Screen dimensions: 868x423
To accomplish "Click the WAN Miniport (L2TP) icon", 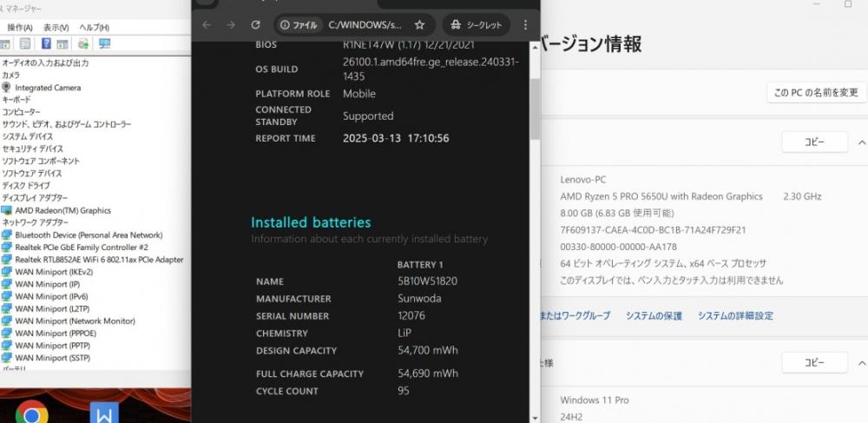I will [x=6, y=308].
